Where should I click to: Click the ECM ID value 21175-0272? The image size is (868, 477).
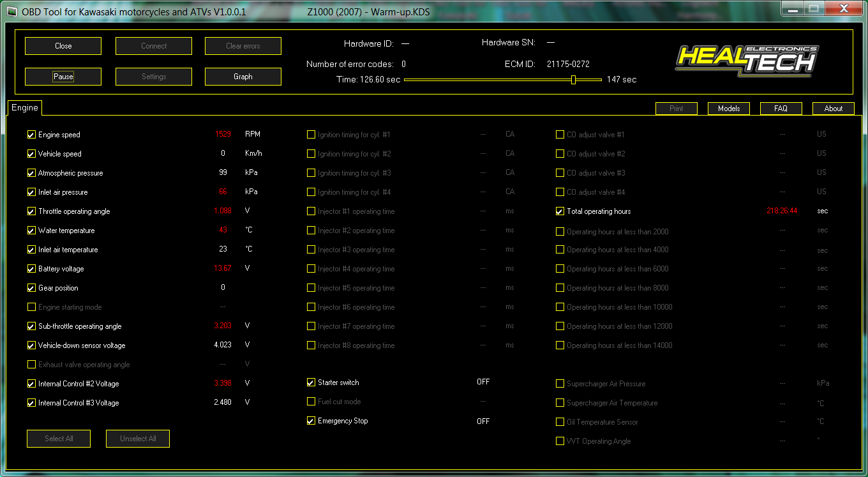(x=568, y=64)
